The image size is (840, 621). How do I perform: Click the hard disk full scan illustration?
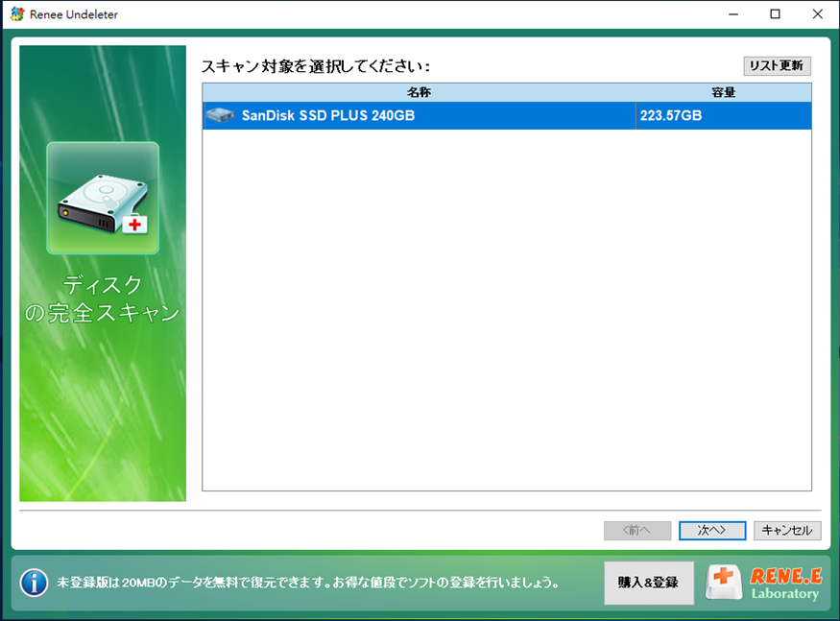(x=103, y=198)
